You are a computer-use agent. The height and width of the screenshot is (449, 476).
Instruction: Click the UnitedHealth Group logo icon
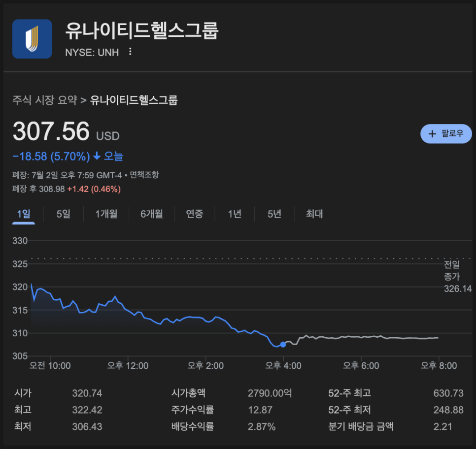click(x=32, y=39)
